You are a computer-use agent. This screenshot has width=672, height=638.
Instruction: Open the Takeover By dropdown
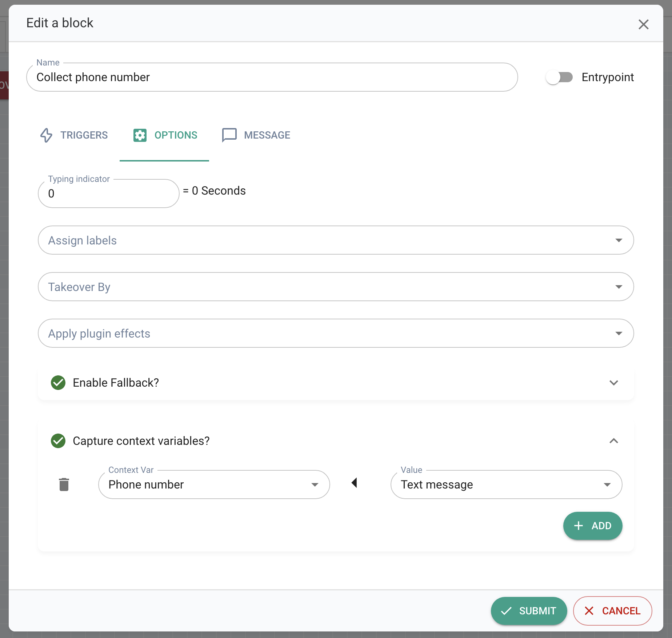point(619,287)
